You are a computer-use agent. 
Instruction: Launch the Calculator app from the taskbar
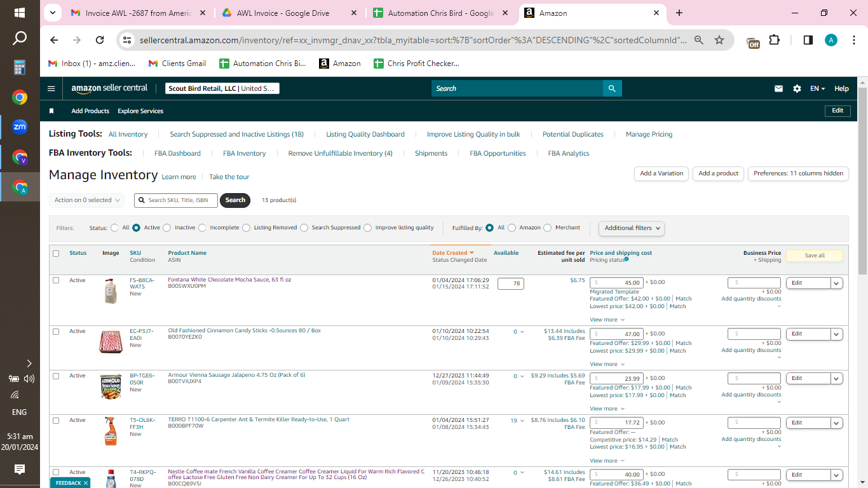point(20,67)
